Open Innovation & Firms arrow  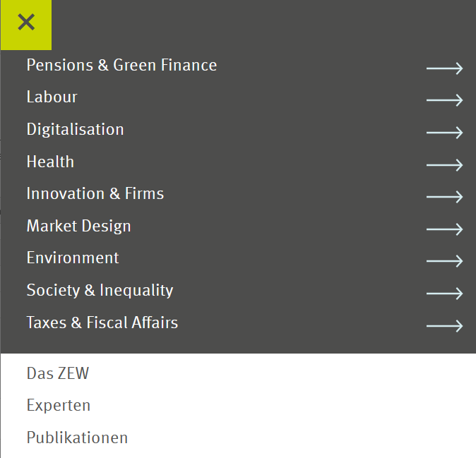(444, 197)
